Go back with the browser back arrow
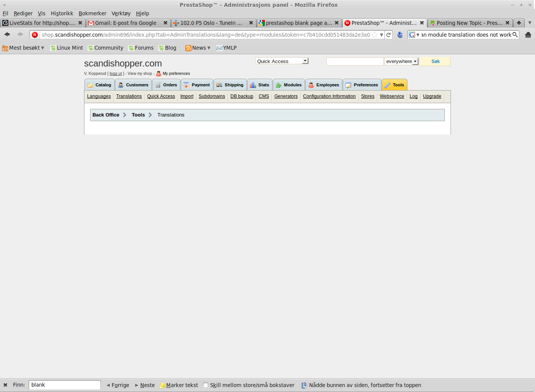Viewport: 535px width, 392px height. 7,34
